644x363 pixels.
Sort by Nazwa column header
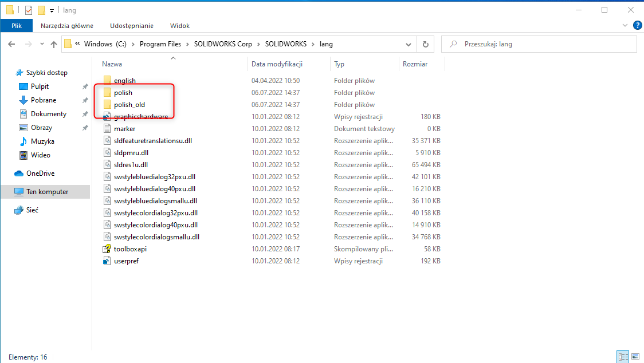pos(112,64)
